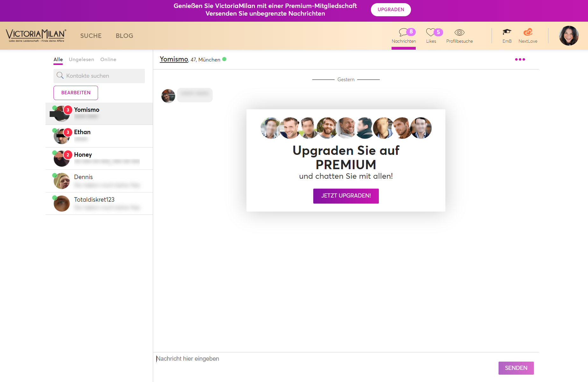Image resolution: width=588 pixels, height=382 pixels.
Task: Click Ethan's avatar thumbnail
Action: (x=61, y=136)
